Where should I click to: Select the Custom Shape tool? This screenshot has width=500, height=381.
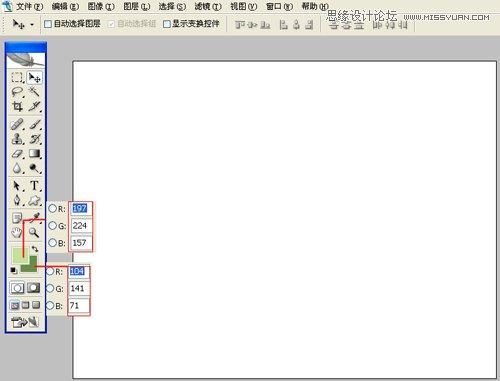[34, 200]
